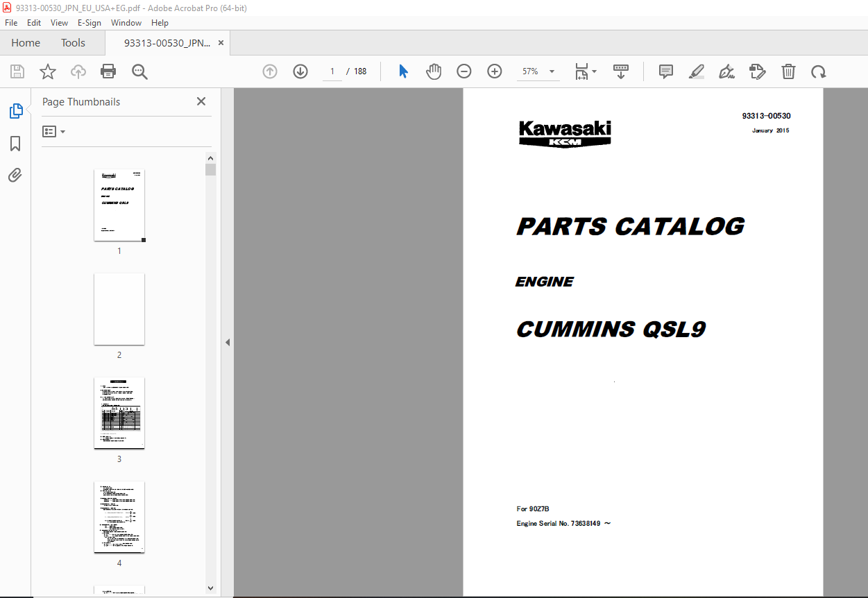868x598 pixels.
Task: Activate the Hand pan tool
Action: pyautogui.click(x=434, y=71)
